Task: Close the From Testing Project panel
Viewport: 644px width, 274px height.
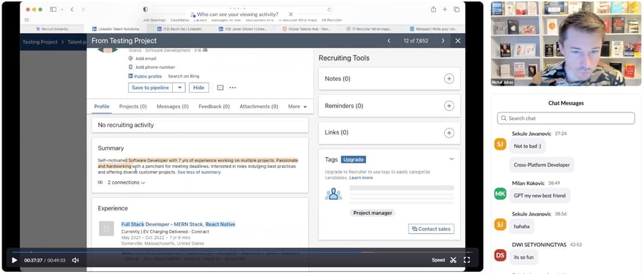Action: [x=458, y=41]
